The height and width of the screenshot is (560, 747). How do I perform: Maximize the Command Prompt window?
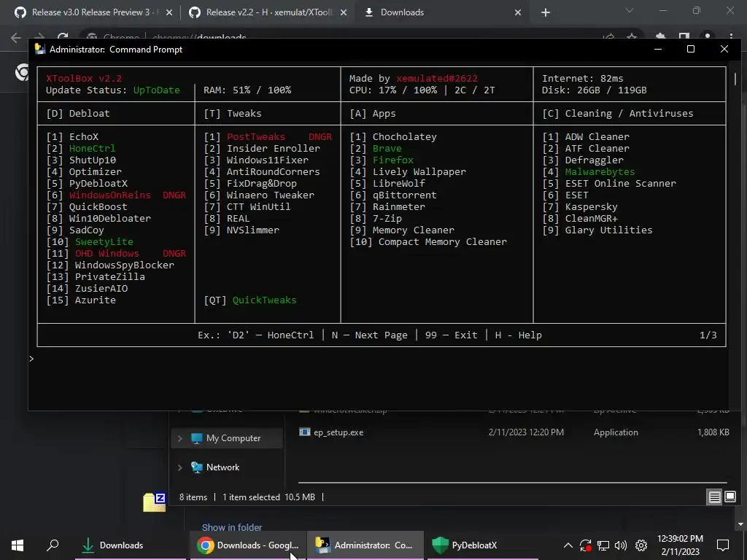coord(691,49)
